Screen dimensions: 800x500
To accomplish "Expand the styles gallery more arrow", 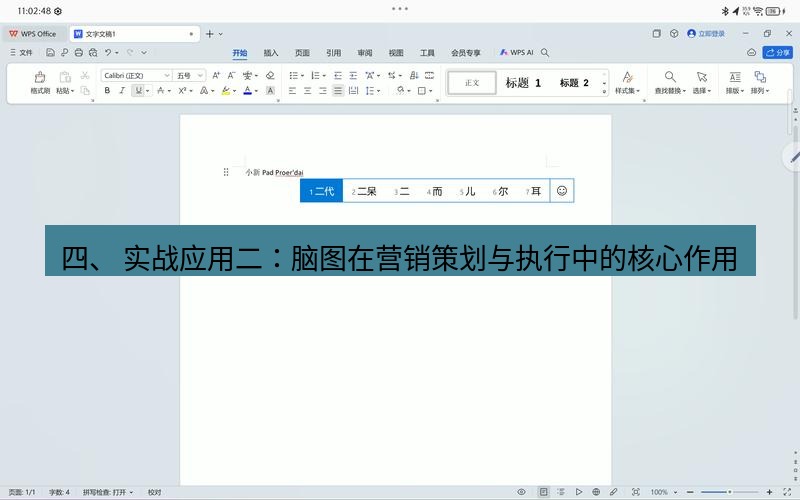I will click(x=604, y=92).
